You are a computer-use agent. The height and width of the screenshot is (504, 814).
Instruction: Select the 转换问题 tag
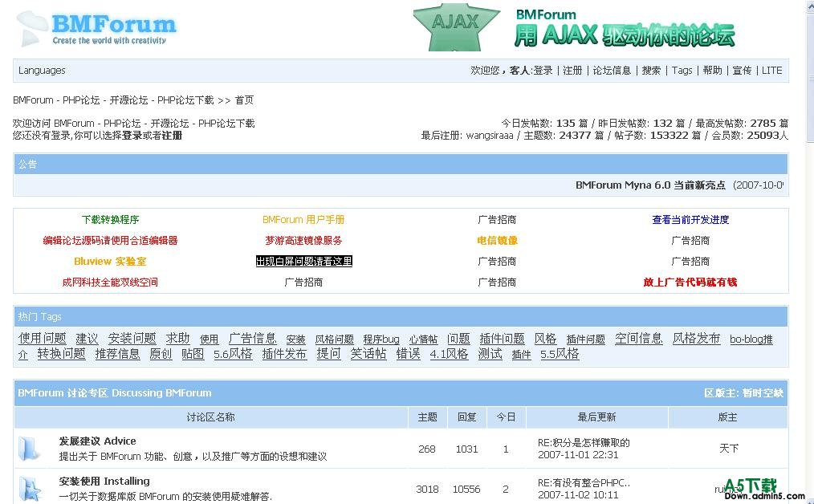point(61,354)
